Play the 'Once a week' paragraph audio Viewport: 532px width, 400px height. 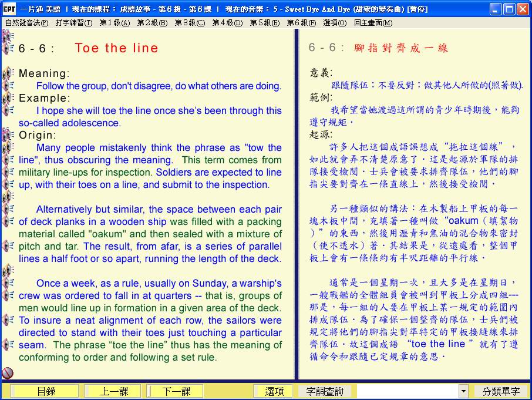(x=8, y=283)
